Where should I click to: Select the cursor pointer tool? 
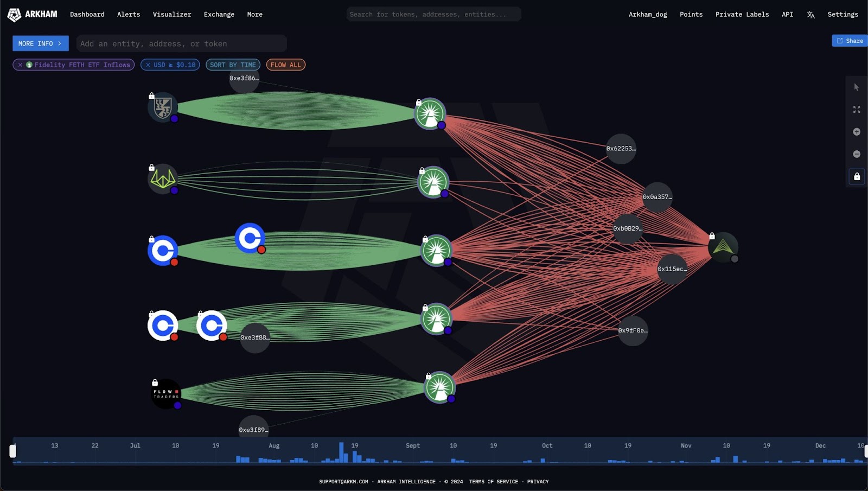pos(857,87)
